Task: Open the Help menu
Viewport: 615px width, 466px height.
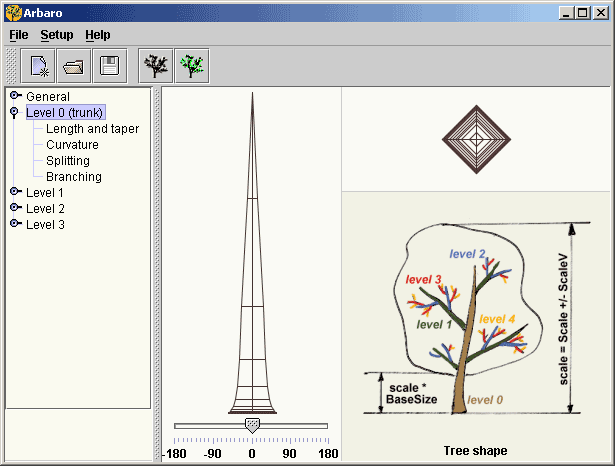Action: (98, 34)
